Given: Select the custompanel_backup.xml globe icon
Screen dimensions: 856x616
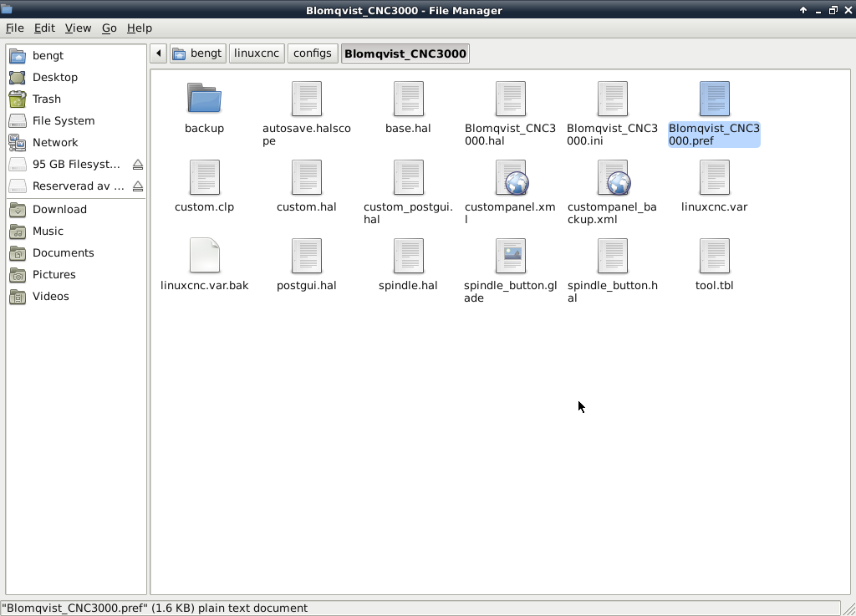Looking at the screenshot, I should (x=614, y=177).
